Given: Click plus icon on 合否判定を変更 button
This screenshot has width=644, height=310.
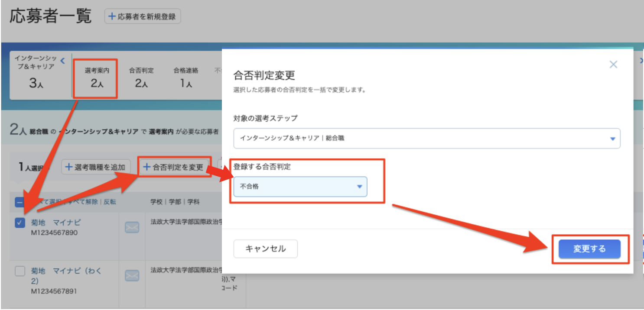Looking at the screenshot, I should coord(147,167).
